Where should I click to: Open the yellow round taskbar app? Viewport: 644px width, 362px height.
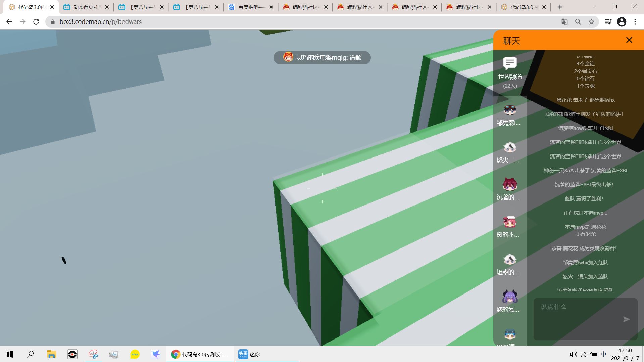coord(135,354)
